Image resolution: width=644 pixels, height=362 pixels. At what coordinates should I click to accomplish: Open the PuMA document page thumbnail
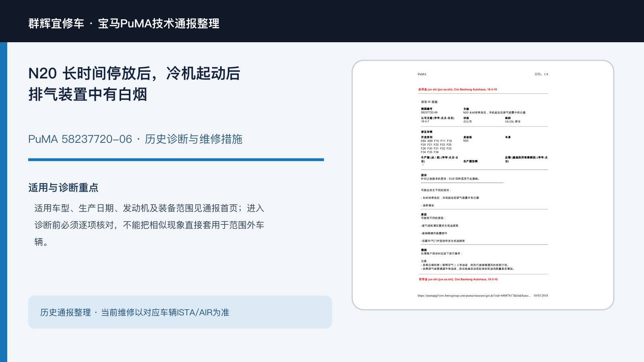click(x=483, y=185)
